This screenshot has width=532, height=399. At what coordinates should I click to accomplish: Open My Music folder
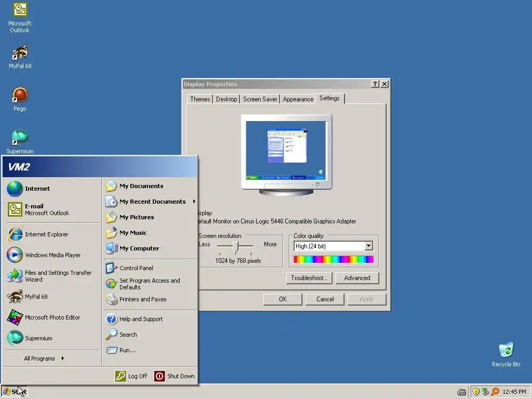click(150, 233)
